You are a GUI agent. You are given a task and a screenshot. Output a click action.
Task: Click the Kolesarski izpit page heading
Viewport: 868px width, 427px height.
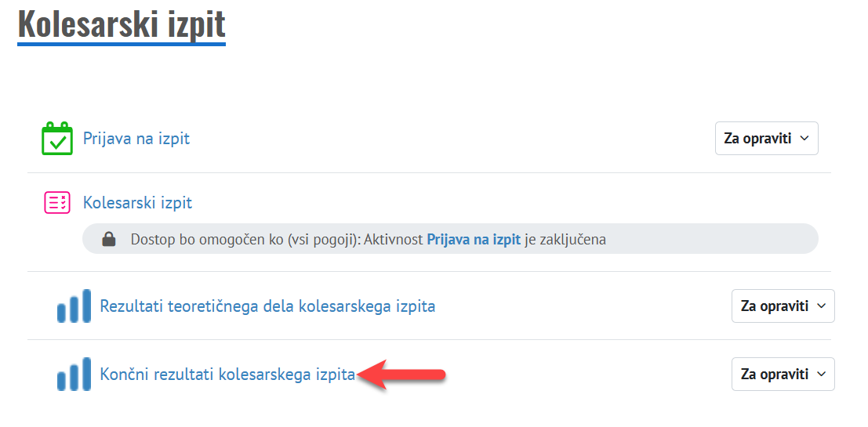tap(122, 24)
